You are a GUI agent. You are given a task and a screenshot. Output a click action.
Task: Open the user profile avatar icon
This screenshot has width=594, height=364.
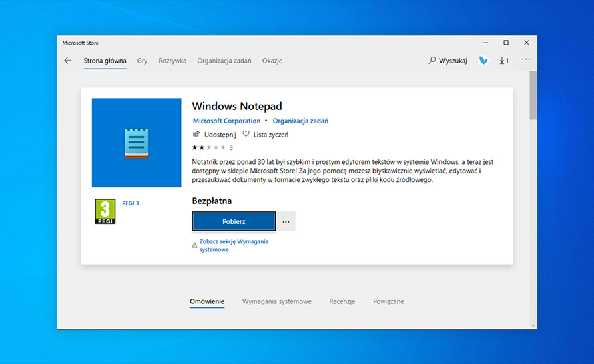(x=483, y=61)
